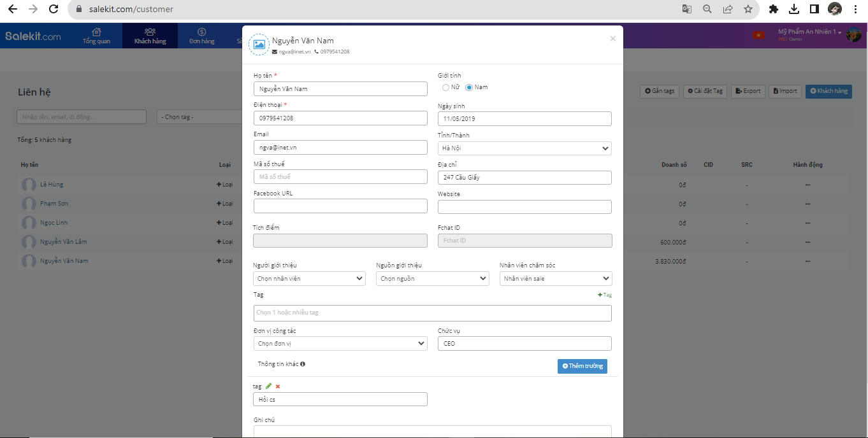This screenshot has width=868, height=438.
Task: Go to the Tổng quan tab
Action: [96, 36]
